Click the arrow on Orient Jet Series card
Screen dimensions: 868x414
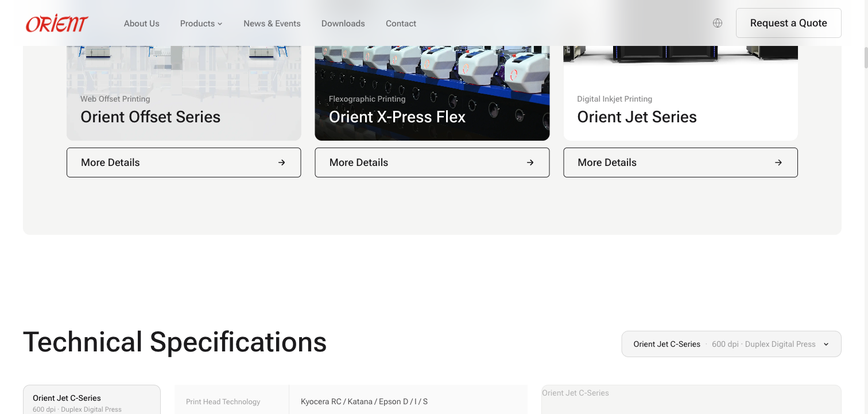pos(778,162)
